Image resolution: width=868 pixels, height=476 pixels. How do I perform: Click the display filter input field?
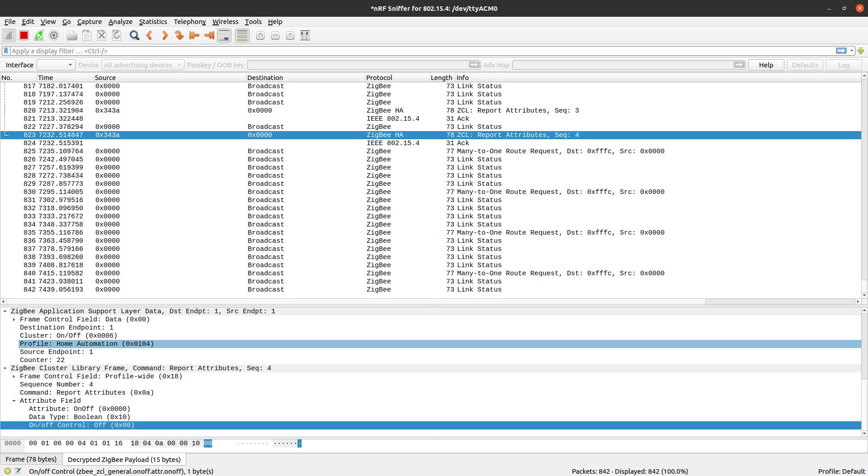click(407, 51)
